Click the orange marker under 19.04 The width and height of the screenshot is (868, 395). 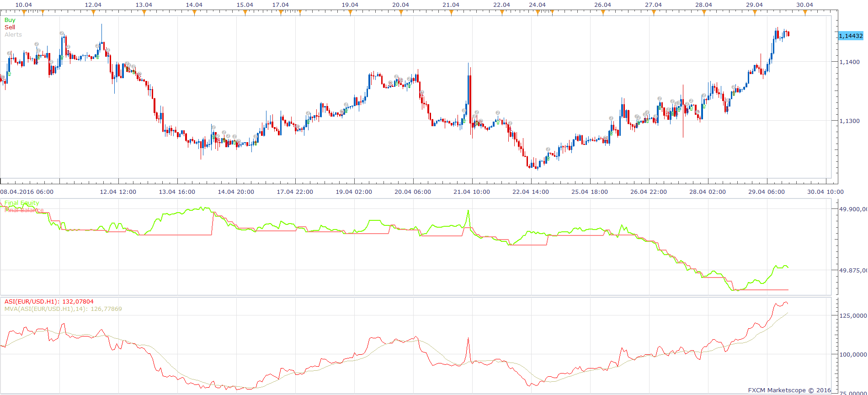350,13
